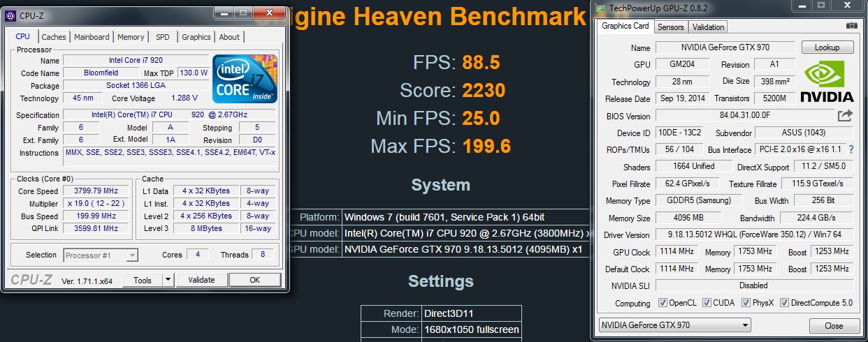This screenshot has height=342, width=868.
Task: Click the Bus Interface question mark icon
Action: click(851, 150)
